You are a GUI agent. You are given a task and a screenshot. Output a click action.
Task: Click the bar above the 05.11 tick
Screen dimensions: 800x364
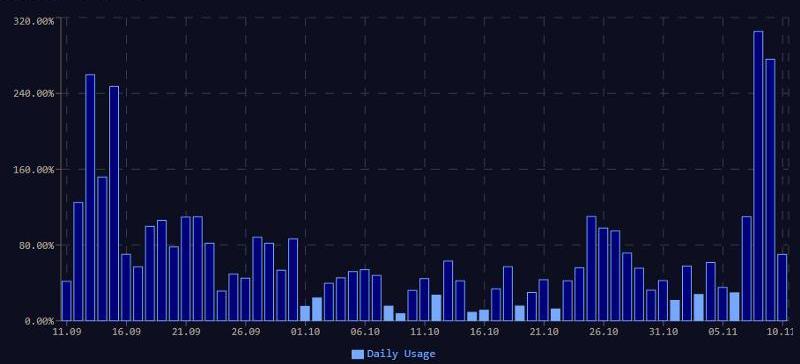pos(722,304)
